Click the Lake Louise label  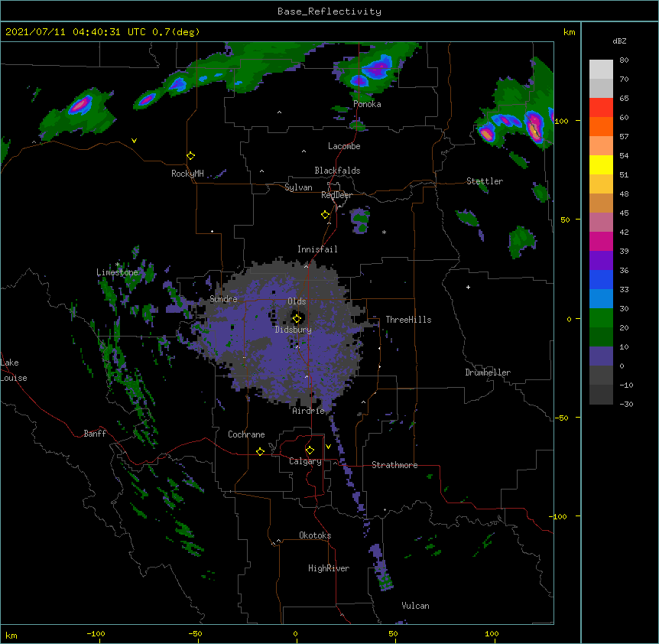tap(14, 370)
